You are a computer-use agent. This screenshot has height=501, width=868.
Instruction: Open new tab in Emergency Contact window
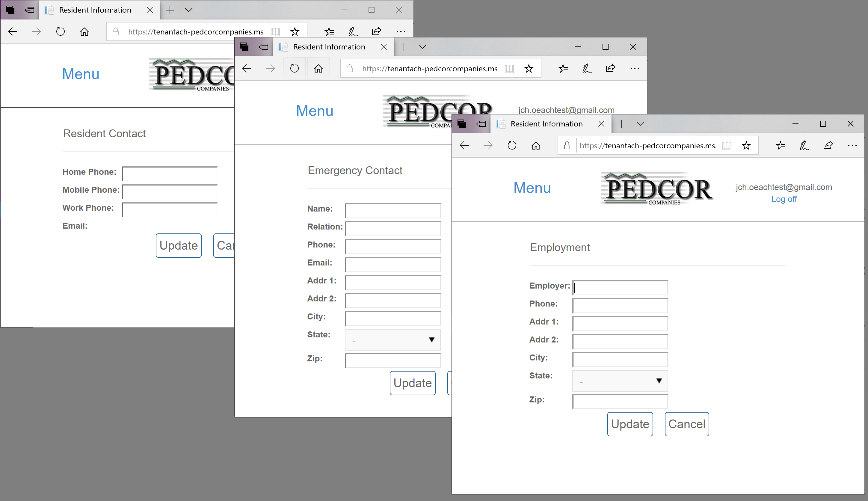tap(404, 47)
